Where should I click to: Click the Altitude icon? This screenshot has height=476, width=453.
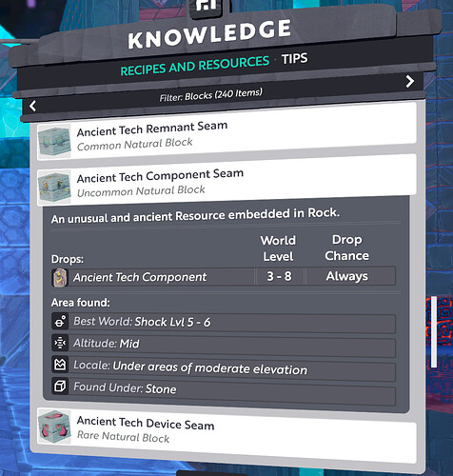(x=60, y=344)
